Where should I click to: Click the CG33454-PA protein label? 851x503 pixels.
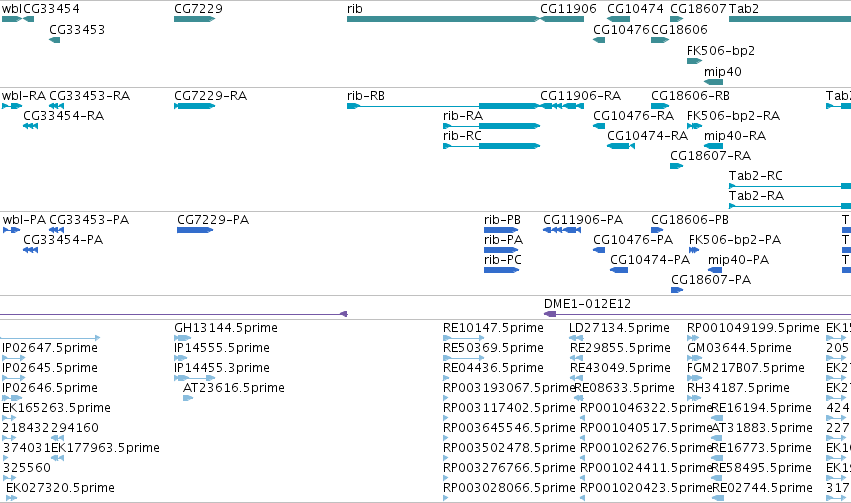(63, 240)
